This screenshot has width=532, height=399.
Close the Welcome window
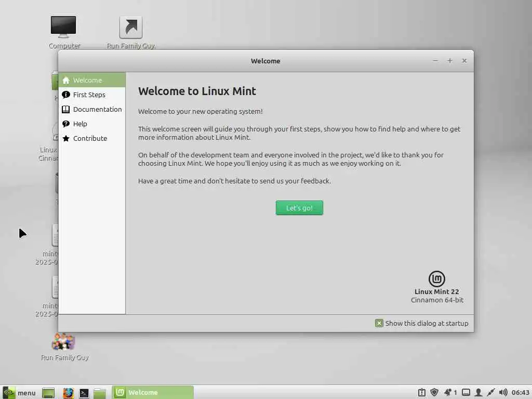coord(464,61)
